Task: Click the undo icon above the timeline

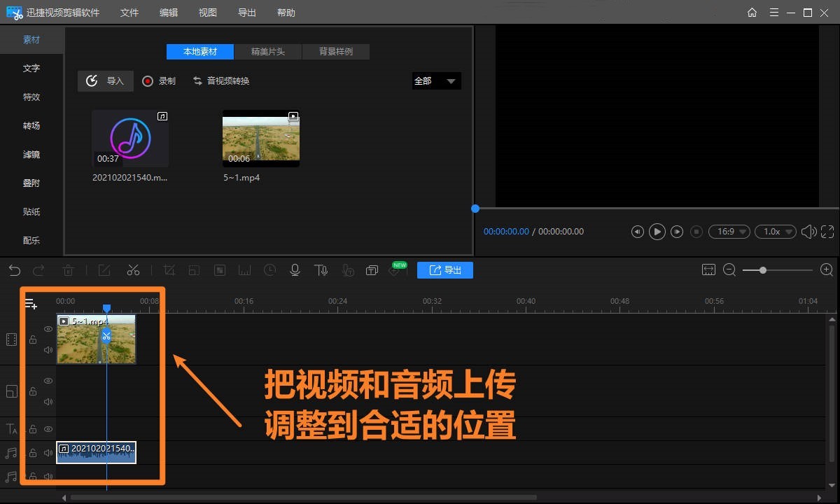Action: coord(14,269)
